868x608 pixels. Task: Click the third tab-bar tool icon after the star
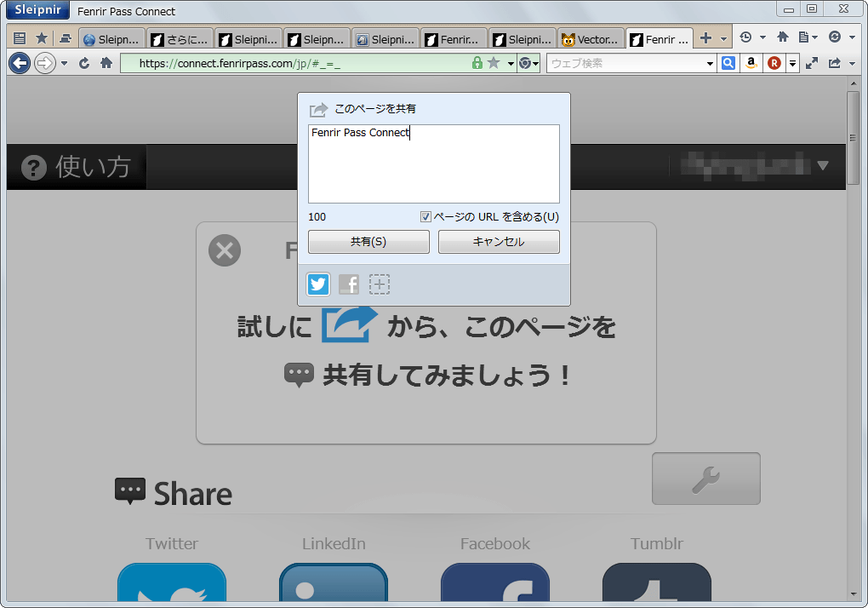(x=66, y=38)
